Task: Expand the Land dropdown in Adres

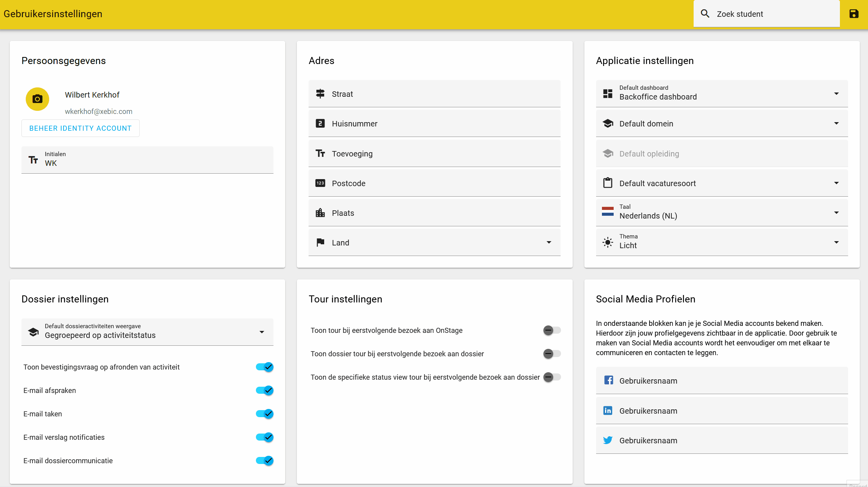Action: point(549,242)
